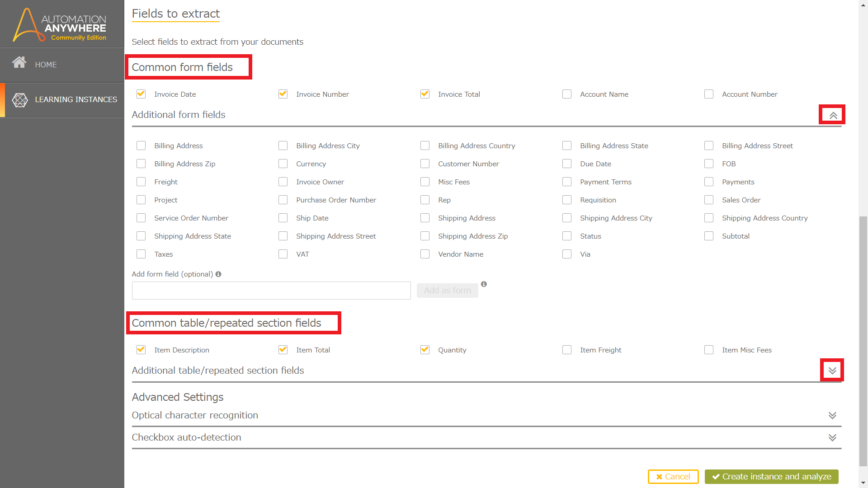Viewport: 868px width, 488px height.
Task: Check the Shipping Address Country field
Action: tap(709, 218)
